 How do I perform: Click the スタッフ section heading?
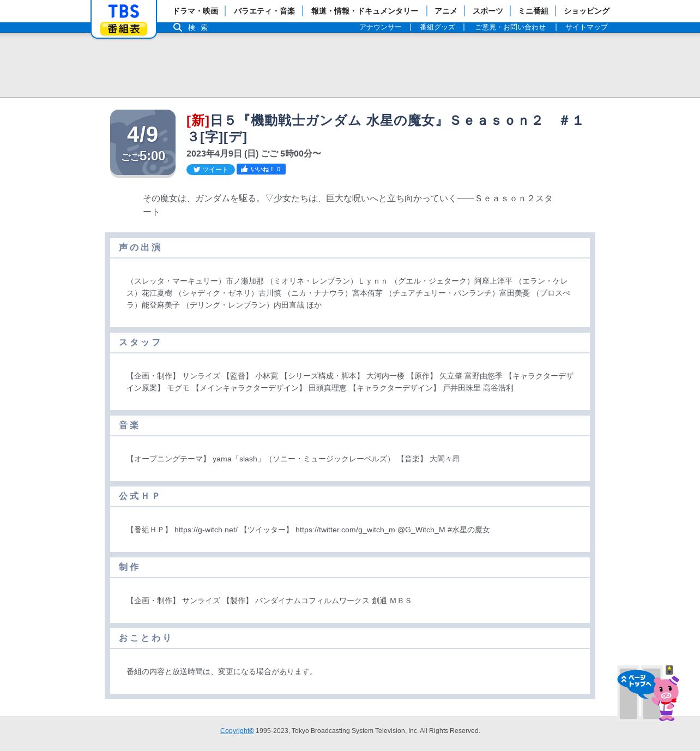pos(140,343)
